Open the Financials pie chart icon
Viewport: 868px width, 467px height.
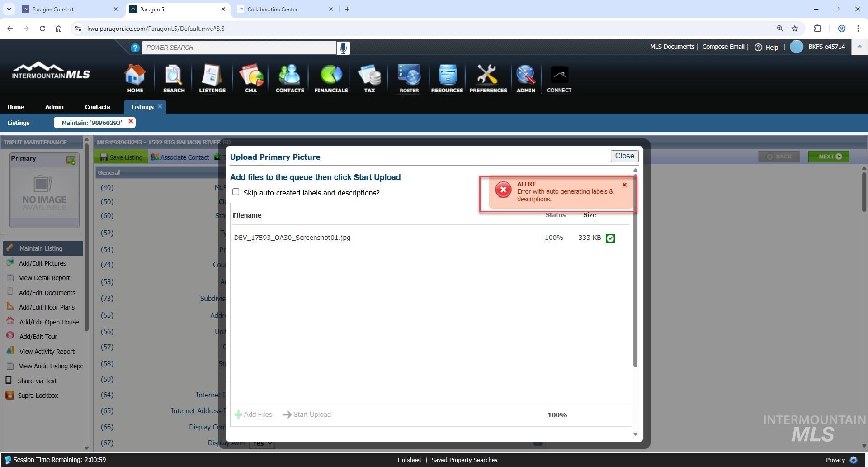point(331,78)
